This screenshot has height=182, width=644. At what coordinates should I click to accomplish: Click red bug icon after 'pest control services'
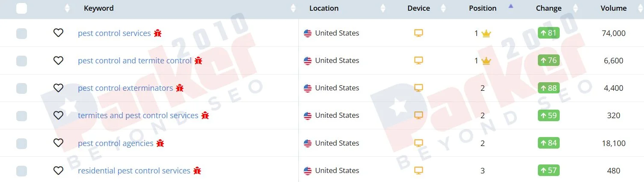tap(158, 33)
